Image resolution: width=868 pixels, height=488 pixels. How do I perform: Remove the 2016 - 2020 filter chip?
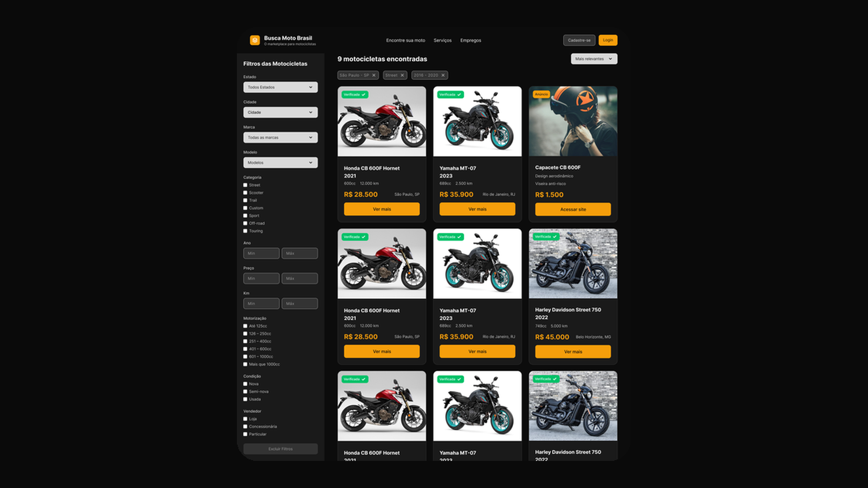point(443,75)
